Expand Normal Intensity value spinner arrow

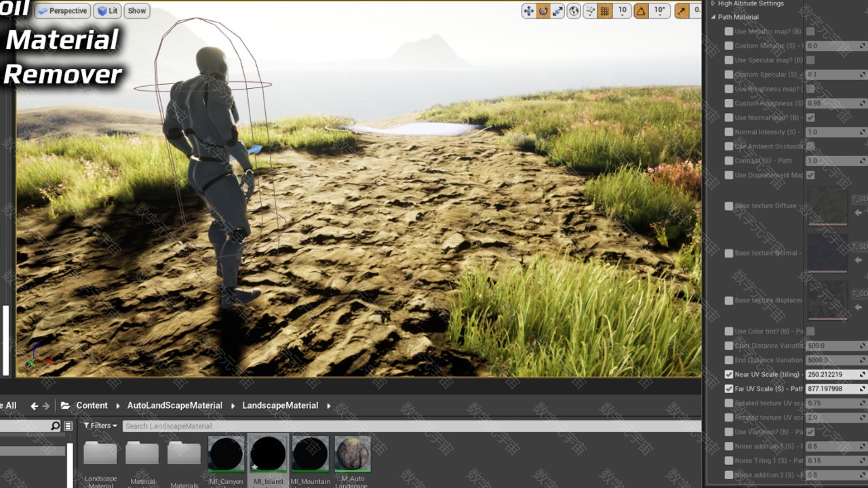tap(863, 132)
